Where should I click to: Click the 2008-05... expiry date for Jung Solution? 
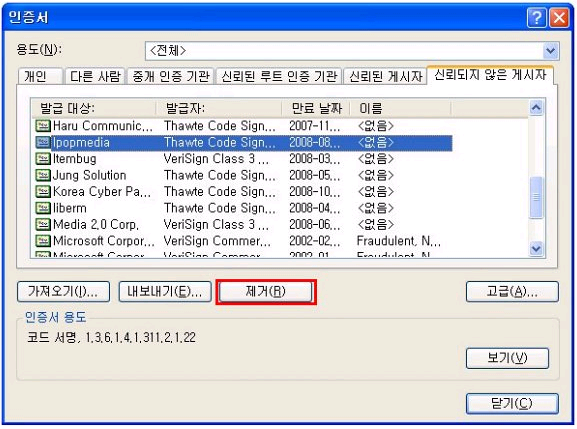315,175
